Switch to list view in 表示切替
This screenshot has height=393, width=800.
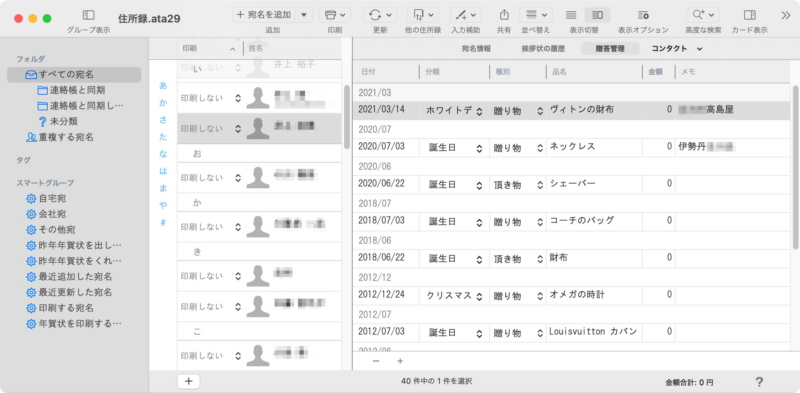click(571, 15)
